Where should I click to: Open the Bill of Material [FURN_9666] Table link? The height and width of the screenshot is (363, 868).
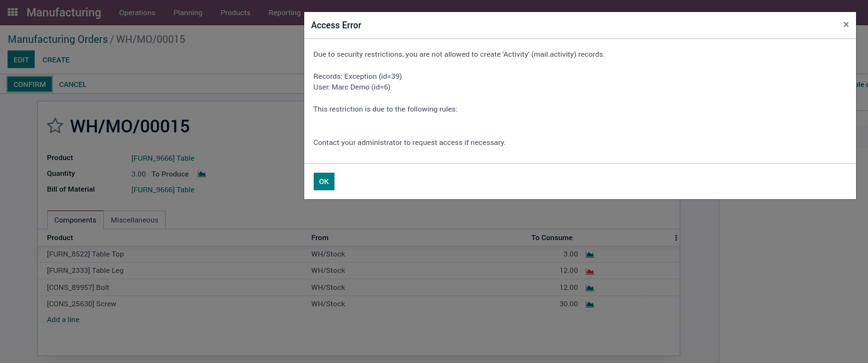click(x=163, y=190)
